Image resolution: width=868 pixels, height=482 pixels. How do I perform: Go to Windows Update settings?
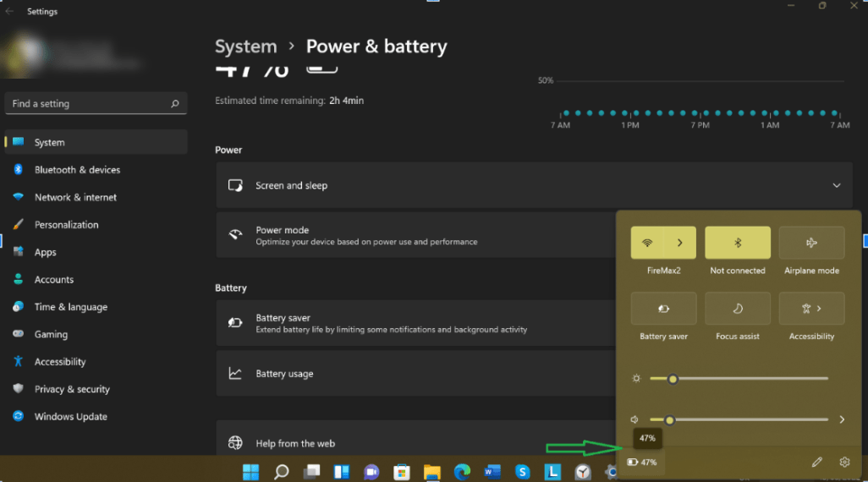click(70, 417)
